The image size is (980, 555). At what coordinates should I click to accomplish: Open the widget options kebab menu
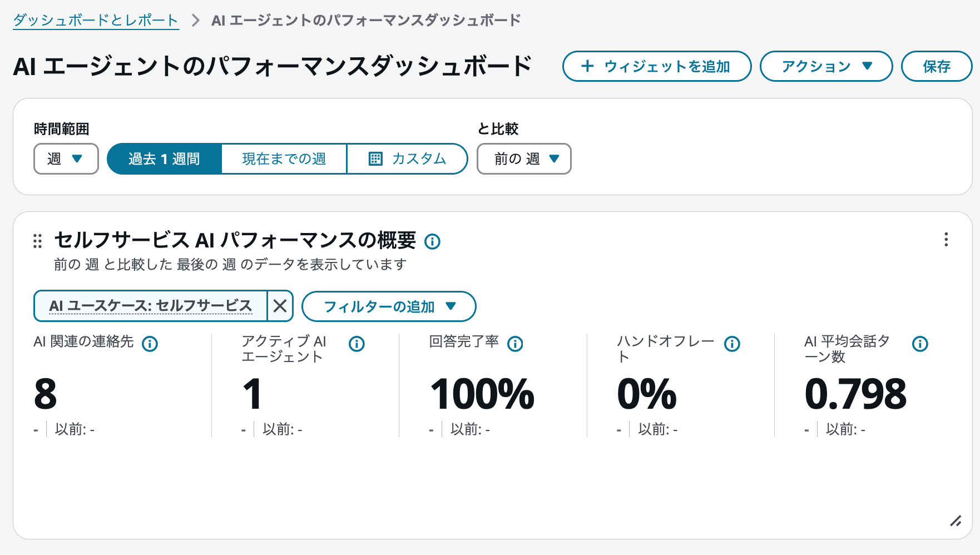[946, 240]
